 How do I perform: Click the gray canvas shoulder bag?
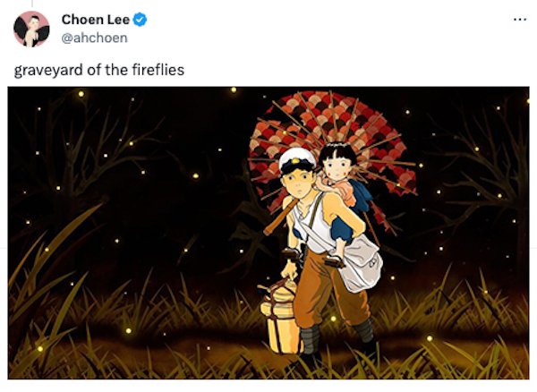[360, 264]
